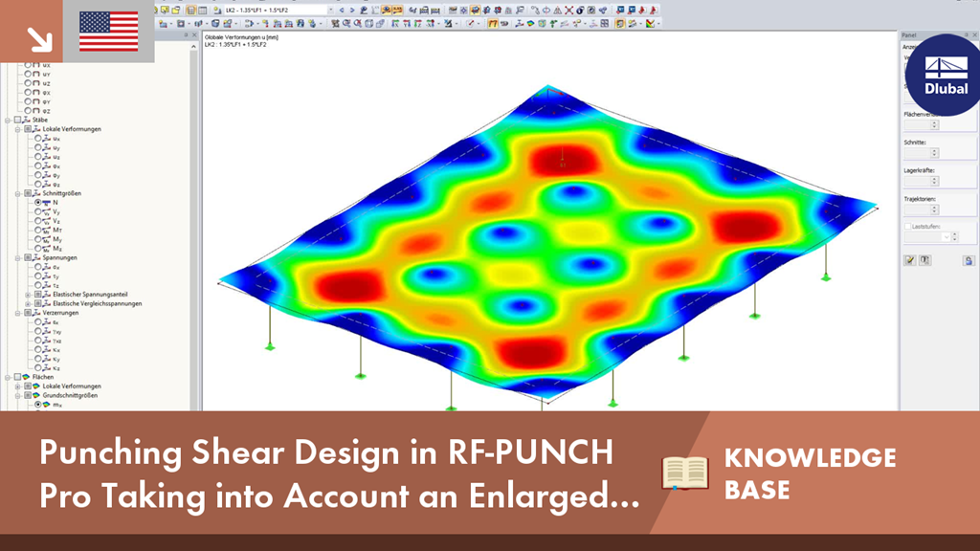Click the color scale icon at toolbar end

tap(650, 24)
